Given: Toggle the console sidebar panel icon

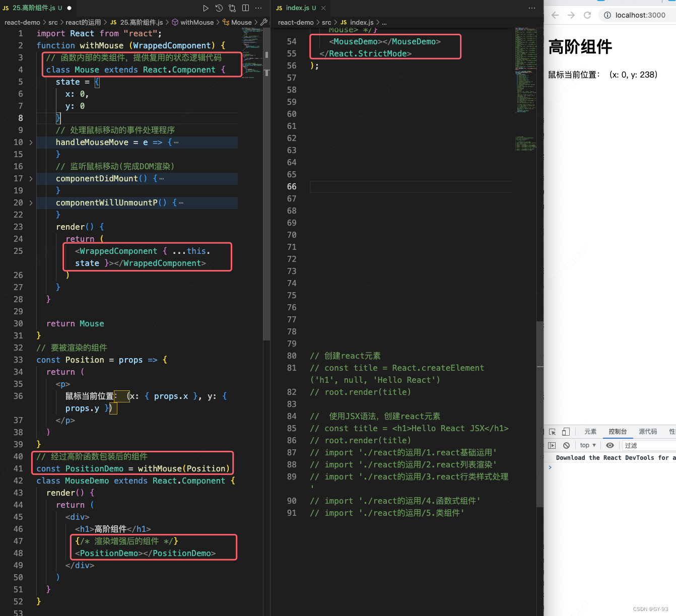Looking at the screenshot, I should [x=552, y=445].
